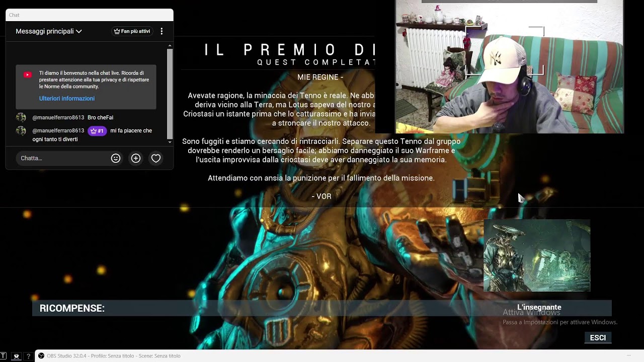Click the YouTube logo in the welcome notice
644x362 pixels.
click(x=28, y=75)
